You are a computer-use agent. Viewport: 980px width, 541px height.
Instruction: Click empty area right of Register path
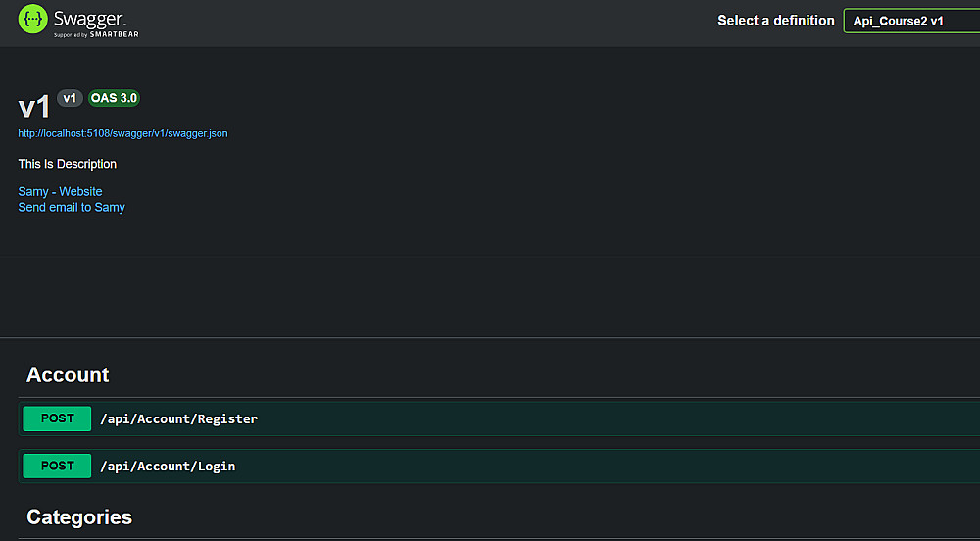pyautogui.click(x=608, y=419)
